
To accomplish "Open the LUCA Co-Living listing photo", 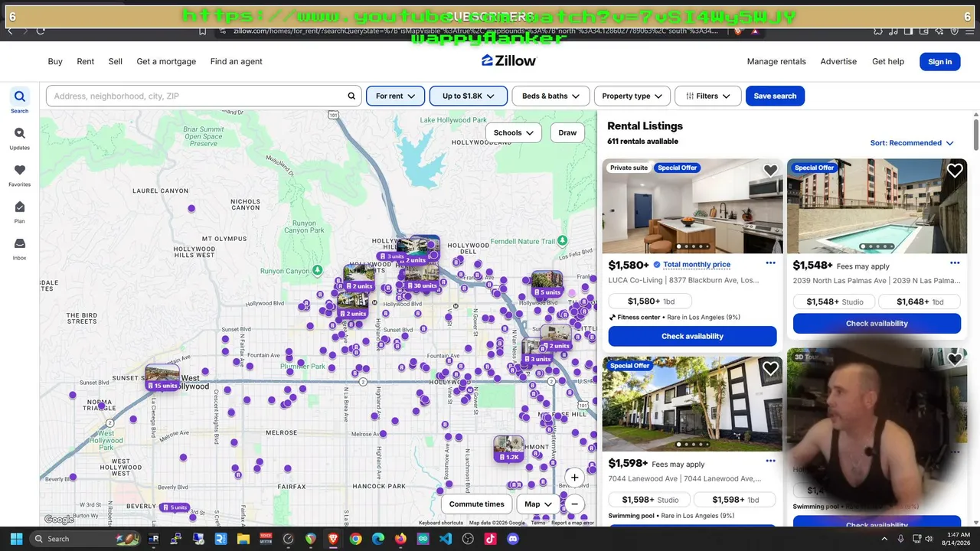I will [x=692, y=206].
